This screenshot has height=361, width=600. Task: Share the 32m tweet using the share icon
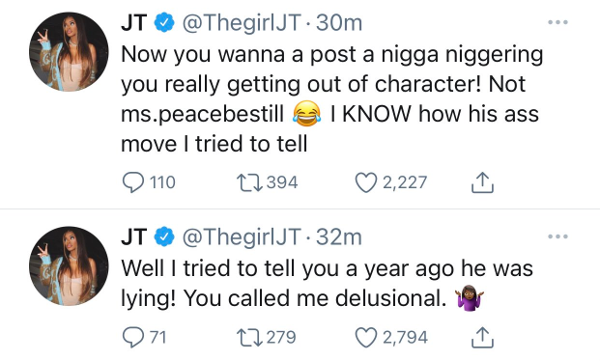482,337
